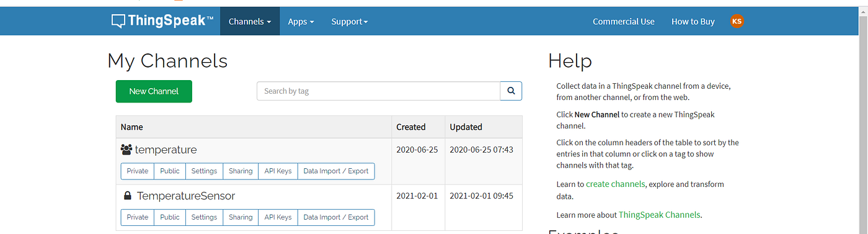Viewport: 868px width, 234px height.
Task: Open API Keys for temperature channel
Action: point(278,171)
